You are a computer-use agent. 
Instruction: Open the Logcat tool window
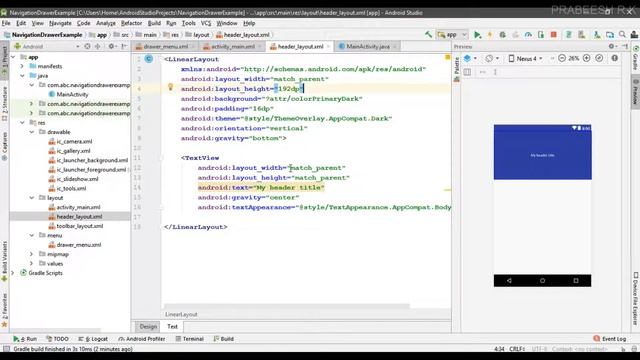(93, 339)
